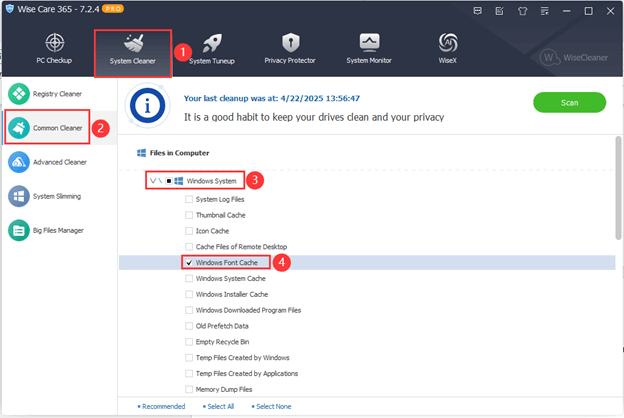Open the System Tuneup rocket icon
The height and width of the screenshot is (418, 624).
(x=212, y=43)
